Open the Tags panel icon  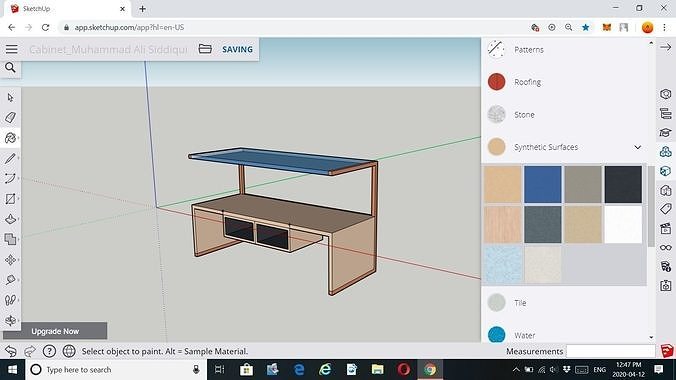pyautogui.click(x=666, y=209)
